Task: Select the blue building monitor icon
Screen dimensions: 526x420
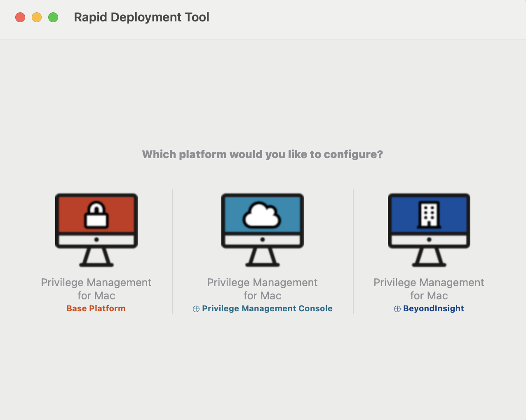Action: pyautogui.click(x=429, y=230)
